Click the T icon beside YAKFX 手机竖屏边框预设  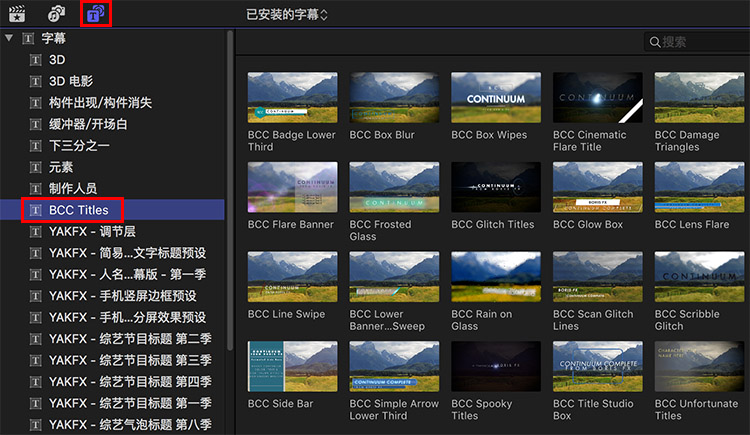[x=35, y=296]
